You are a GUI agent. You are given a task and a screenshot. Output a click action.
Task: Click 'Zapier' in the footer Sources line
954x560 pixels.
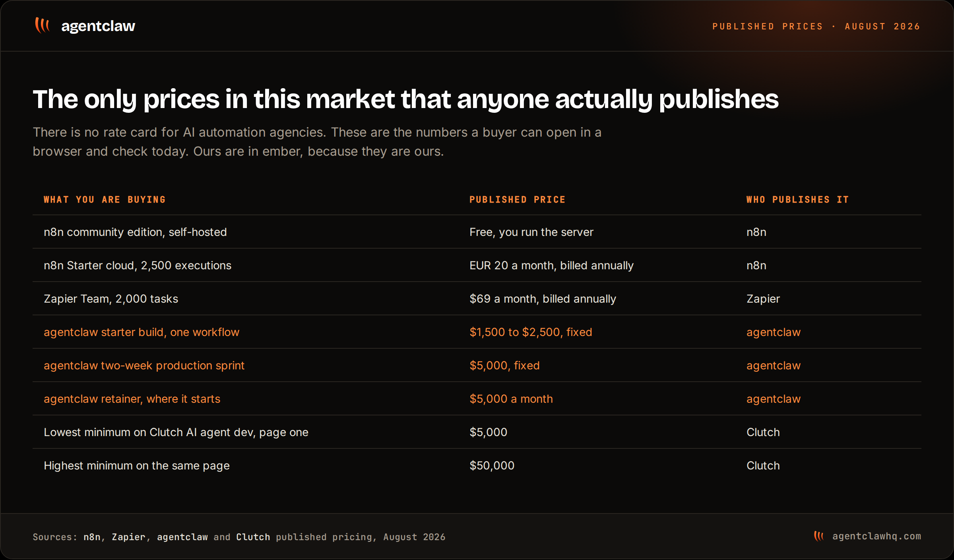pyautogui.click(x=128, y=537)
